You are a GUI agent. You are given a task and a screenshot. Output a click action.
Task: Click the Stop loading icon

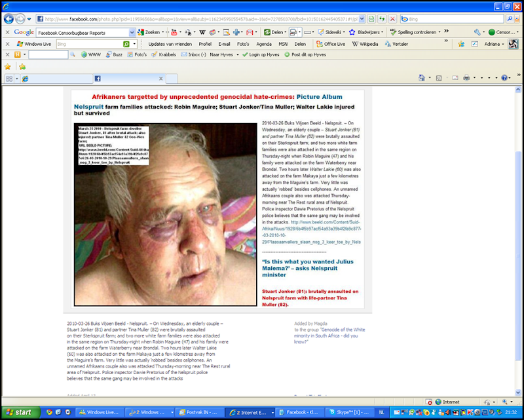[x=392, y=19]
